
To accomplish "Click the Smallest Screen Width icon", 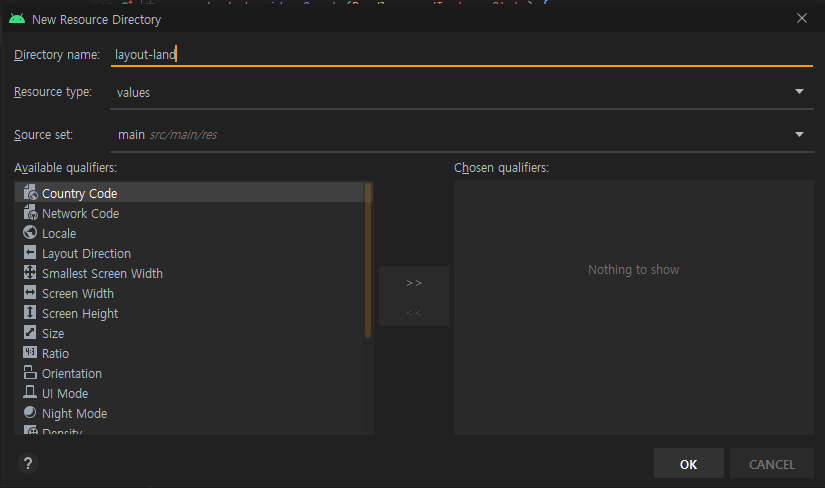I will 30,272.
